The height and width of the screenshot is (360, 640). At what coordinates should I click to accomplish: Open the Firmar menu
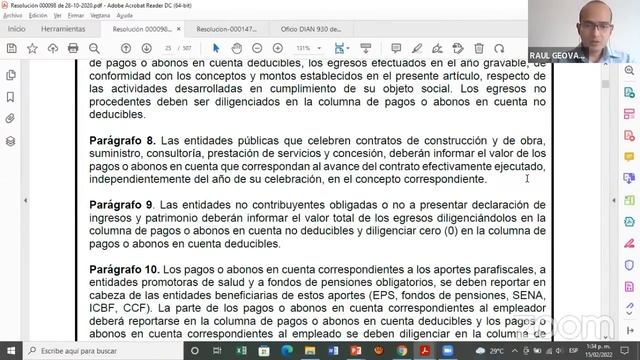click(x=76, y=16)
